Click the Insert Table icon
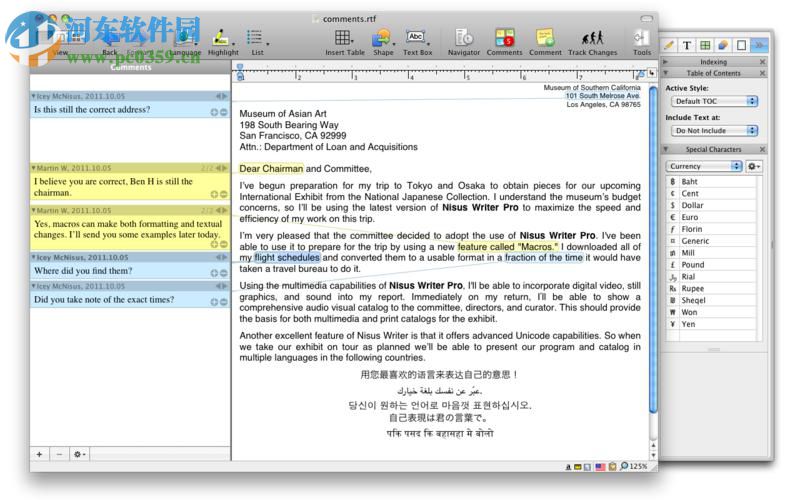The width and height of the screenshot is (800, 500). pos(344,42)
